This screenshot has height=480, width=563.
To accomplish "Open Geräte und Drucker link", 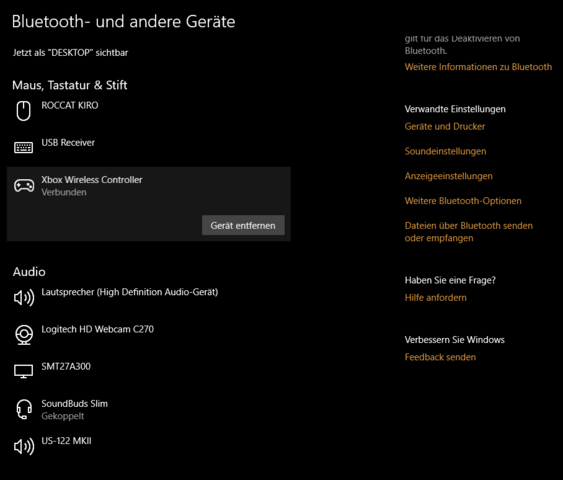I will point(445,126).
